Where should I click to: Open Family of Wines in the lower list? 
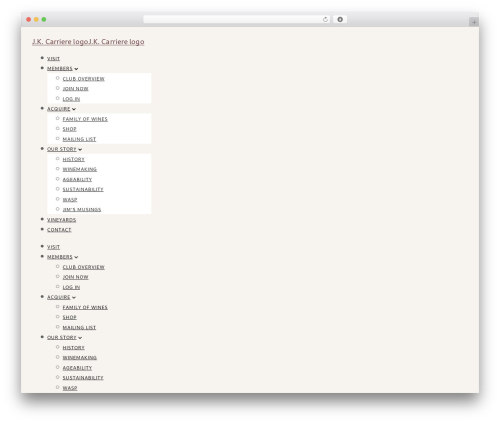(85, 307)
